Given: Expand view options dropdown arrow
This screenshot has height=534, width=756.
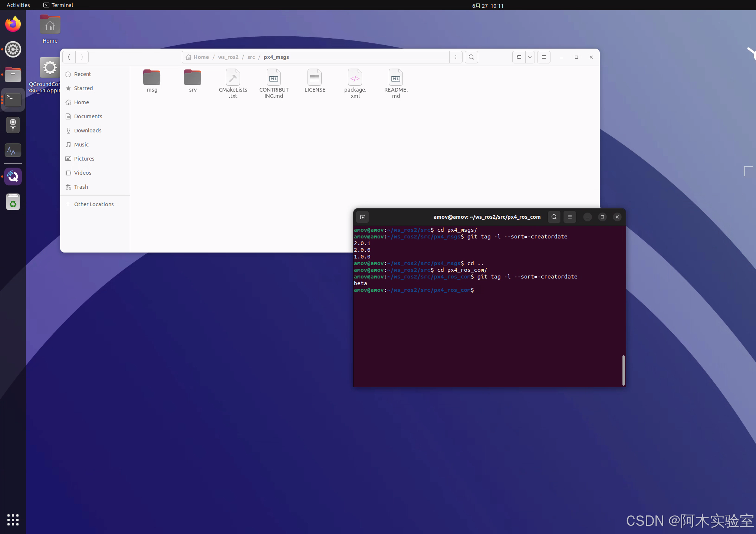Looking at the screenshot, I should click(x=530, y=57).
